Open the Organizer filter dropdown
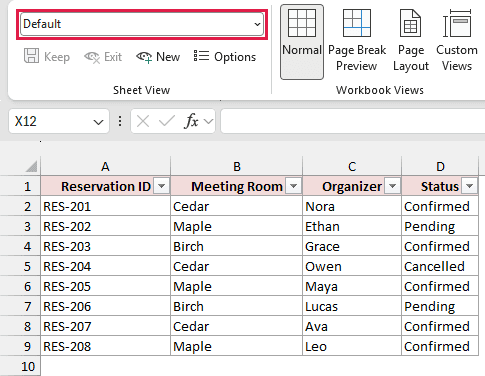 click(x=393, y=186)
